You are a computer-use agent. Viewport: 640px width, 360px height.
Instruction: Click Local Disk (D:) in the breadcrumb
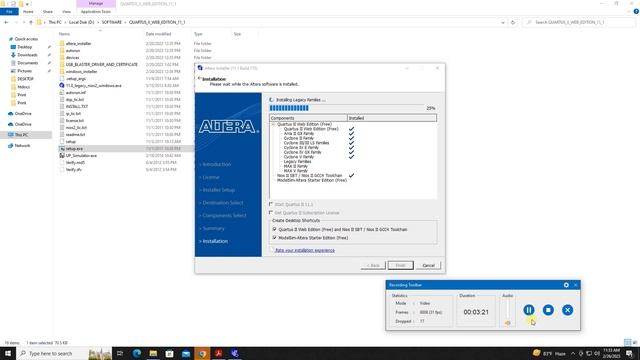[81, 22]
